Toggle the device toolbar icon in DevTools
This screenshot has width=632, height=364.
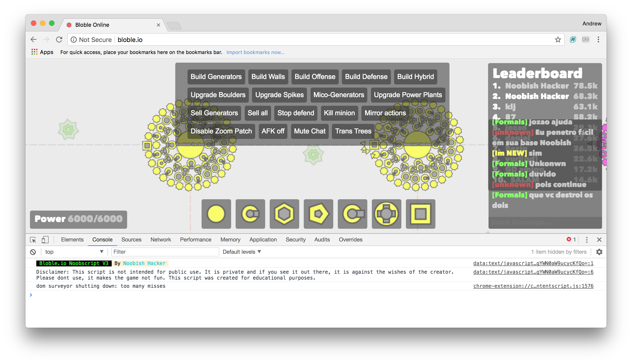45,239
